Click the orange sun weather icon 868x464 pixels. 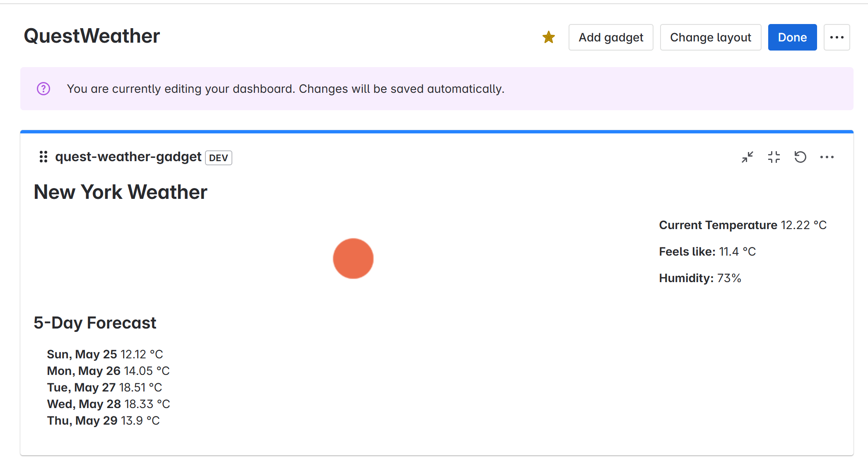pyautogui.click(x=353, y=259)
